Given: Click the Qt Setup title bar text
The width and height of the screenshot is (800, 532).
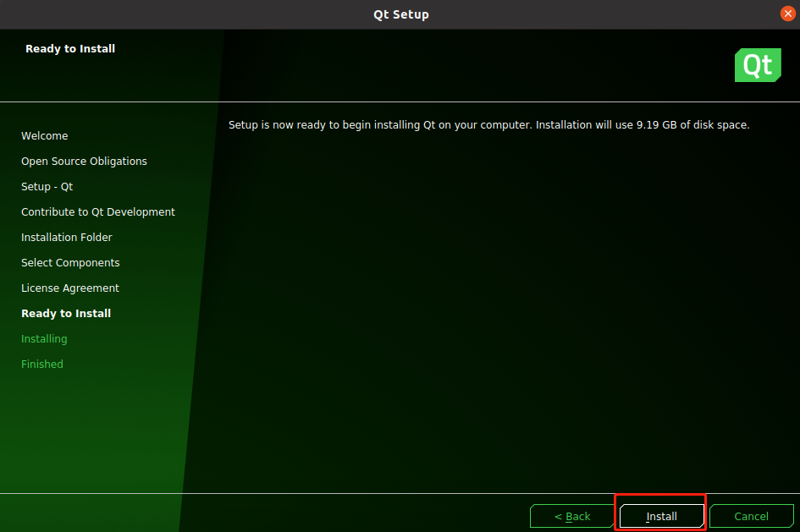Looking at the screenshot, I should tap(400, 14).
